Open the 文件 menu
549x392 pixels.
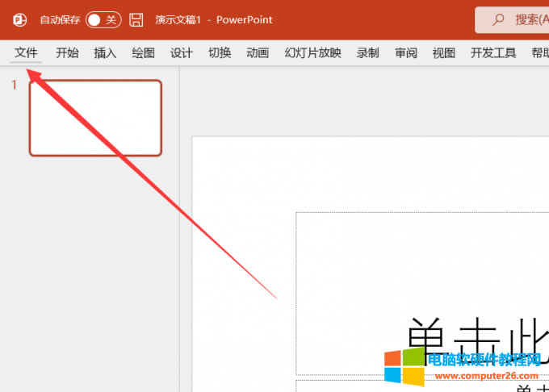click(27, 53)
